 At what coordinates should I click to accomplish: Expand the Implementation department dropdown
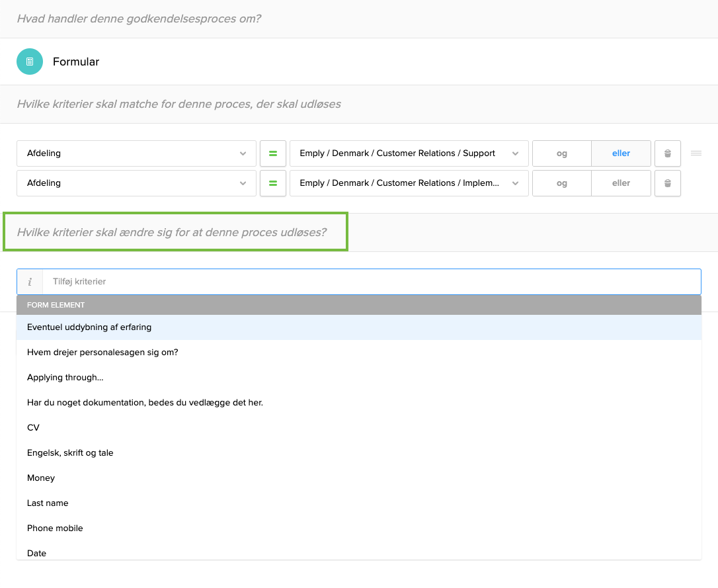[x=517, y=183]
